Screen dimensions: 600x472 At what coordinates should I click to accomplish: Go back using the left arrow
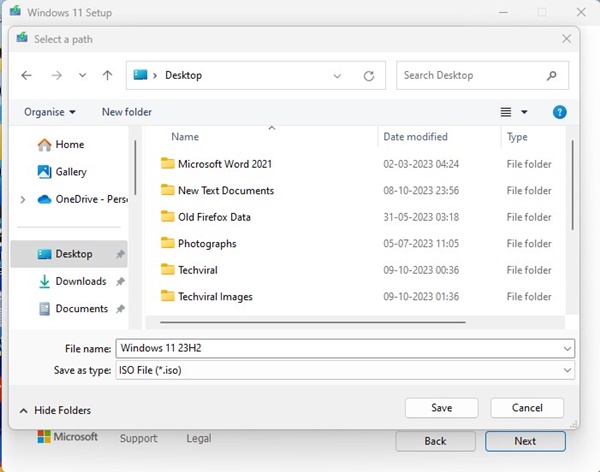click(26, 75)
